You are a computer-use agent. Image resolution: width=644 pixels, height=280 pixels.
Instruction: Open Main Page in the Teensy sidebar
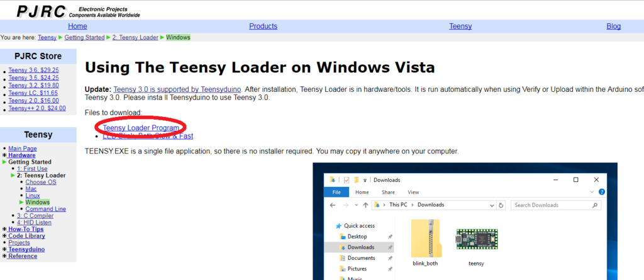23,148
